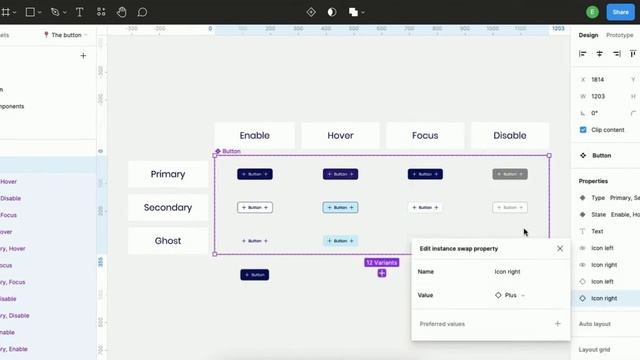Screen dimensions: 640x360
Task: Select the Primary Disable button variant
Action: (x=510, y=174)
